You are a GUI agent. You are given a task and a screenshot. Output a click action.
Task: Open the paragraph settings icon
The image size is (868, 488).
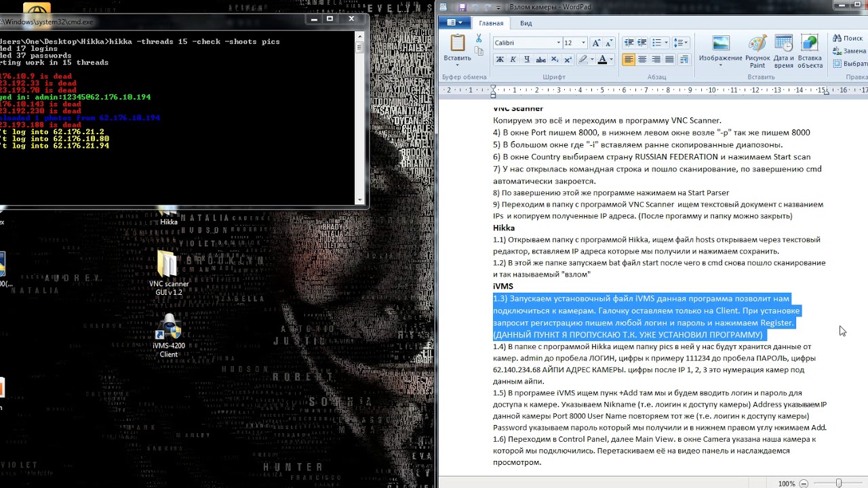(x=684, y=60)
